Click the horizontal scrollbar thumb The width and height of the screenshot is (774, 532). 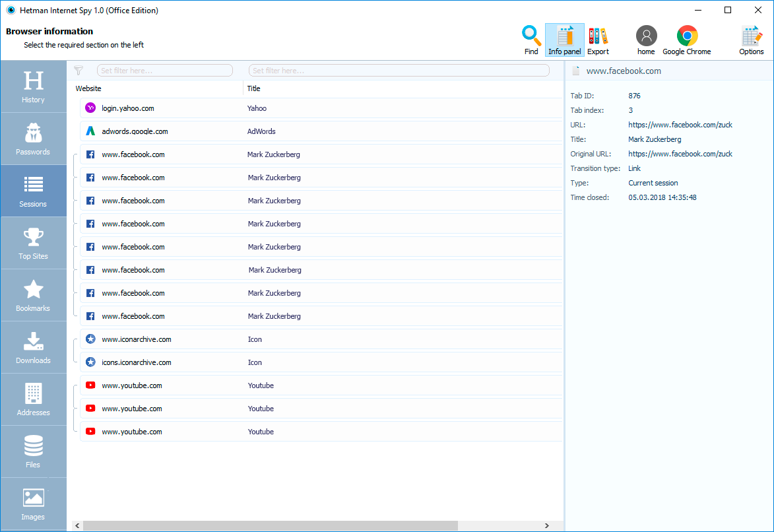pos(270,525)
